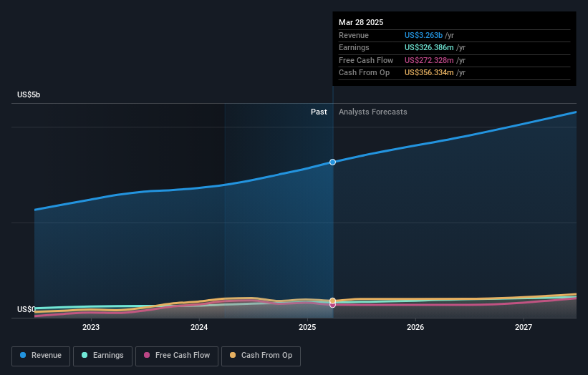Click the US$272.328m free cash flow value
The image size is (588, 375).
click(x=429, y=60)
